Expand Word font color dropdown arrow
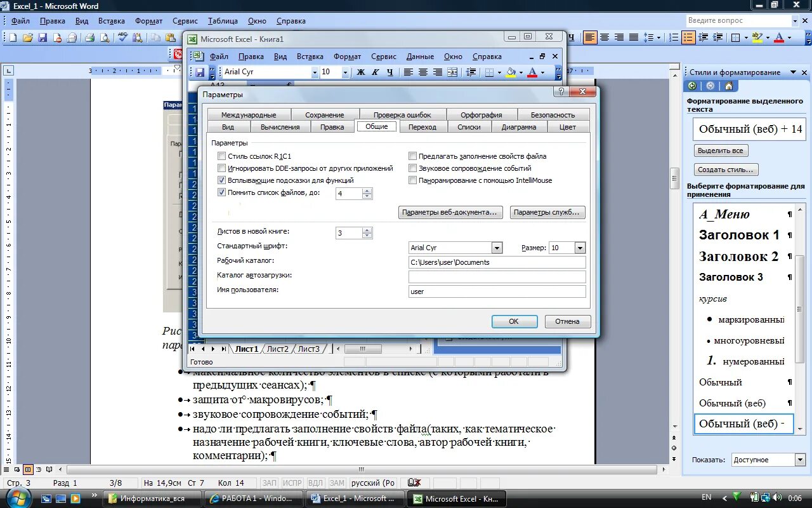 789,38
